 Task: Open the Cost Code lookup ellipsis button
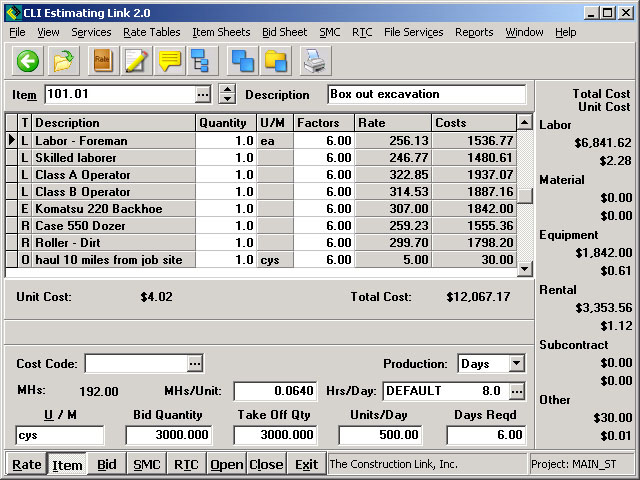coord(195,364)
